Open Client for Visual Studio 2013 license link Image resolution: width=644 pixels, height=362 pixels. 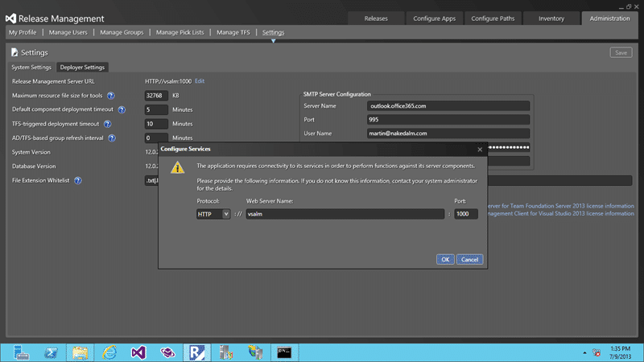tap(560, 213)
